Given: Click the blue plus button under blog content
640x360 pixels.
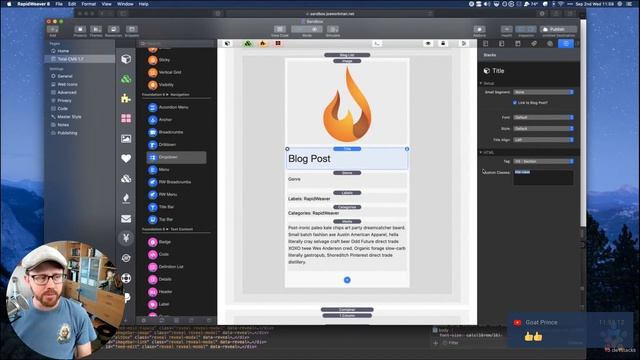Looking at the screenshot, I should pyautogui.click(x=347, y=280).
